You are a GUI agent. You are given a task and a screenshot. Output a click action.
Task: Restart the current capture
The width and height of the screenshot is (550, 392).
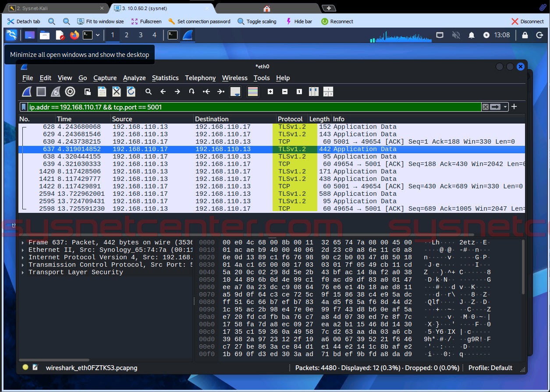pos(56,92)
